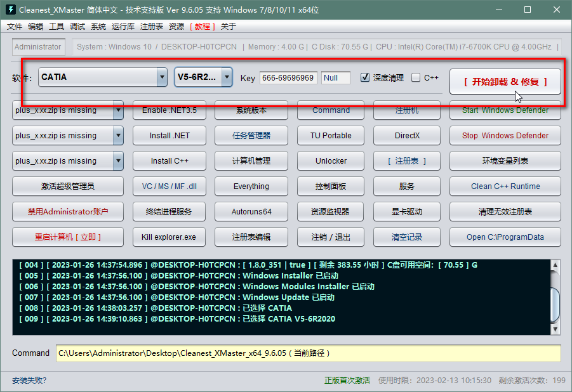Launch TU Portable
Viewport: 572px width, 392px height.
point(331,135)
